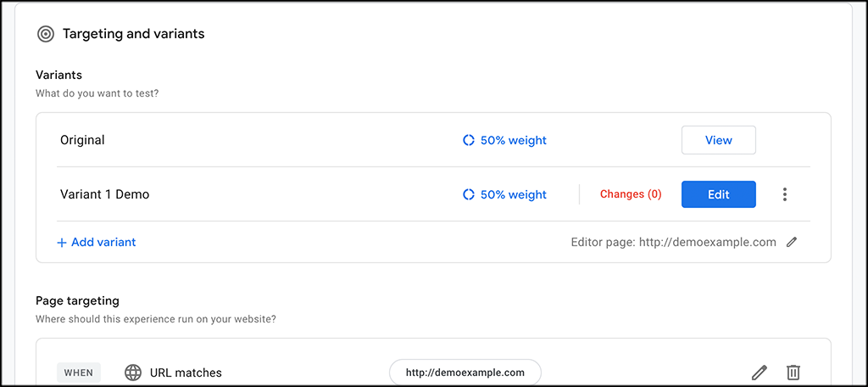Click the Editor page URL text
868x387 pixels.
pos(674,242)
